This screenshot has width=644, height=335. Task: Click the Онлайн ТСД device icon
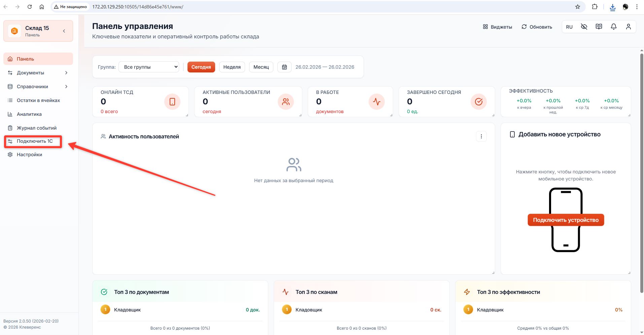point(172,102)
